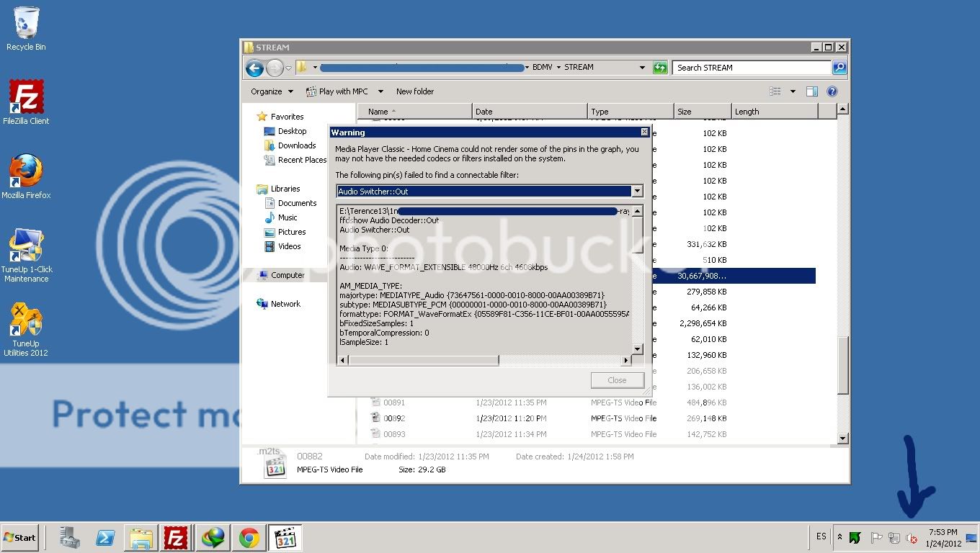Expand the address bar history dropdown

click(x=642, y=68)
